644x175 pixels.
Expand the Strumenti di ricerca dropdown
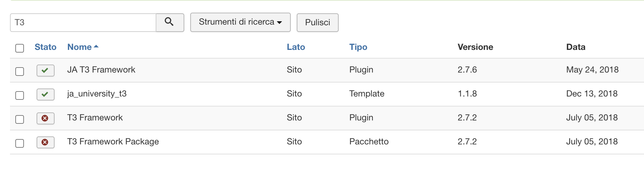(x=240, y=22)
